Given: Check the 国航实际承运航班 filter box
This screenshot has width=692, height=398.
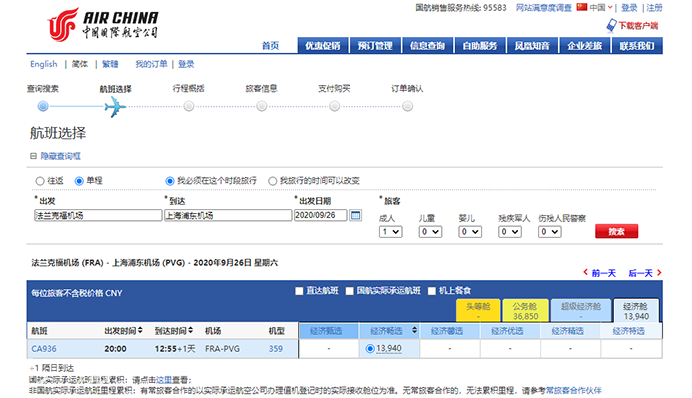Looking at the screenshot, I should 350,291.
